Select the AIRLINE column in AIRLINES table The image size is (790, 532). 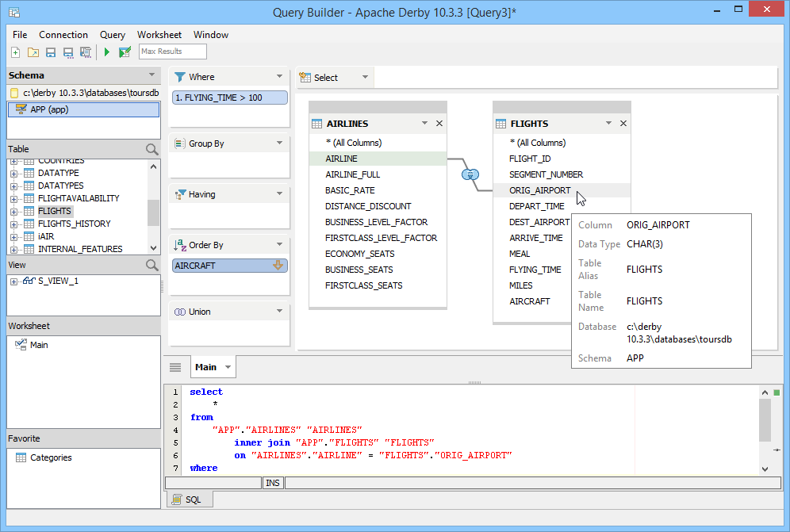point(378,159)
